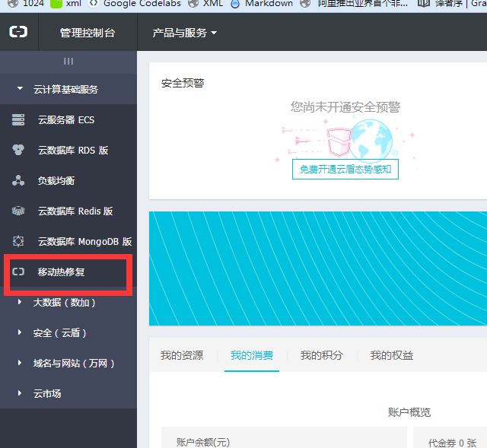Click the 安全预警 heading text

(x=183, y=83)
